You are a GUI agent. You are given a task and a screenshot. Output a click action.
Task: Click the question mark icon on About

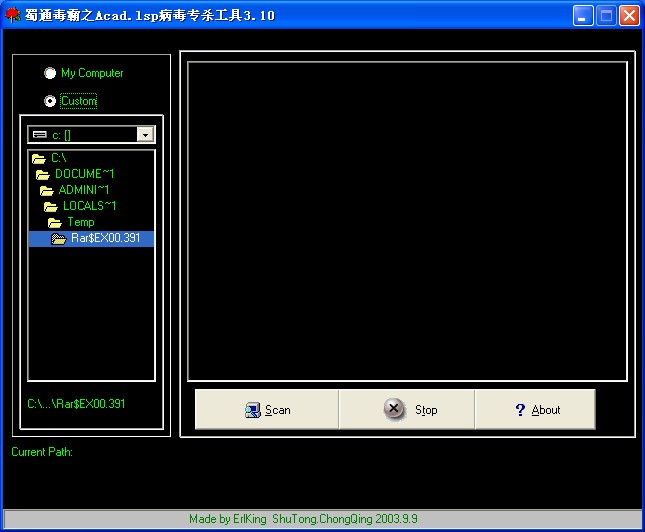pos(520,410)
